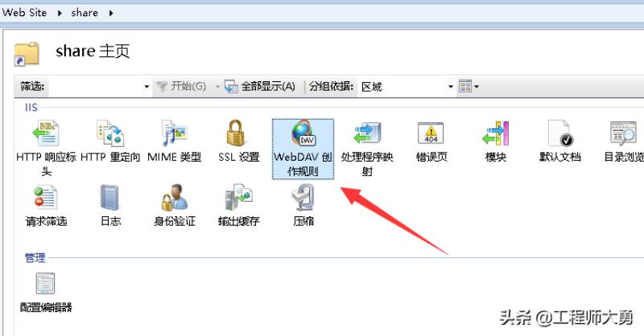The width and height of the screenshot is (644, 336).
Task: Open 默认文档 icon
Action: pos(559,133)
